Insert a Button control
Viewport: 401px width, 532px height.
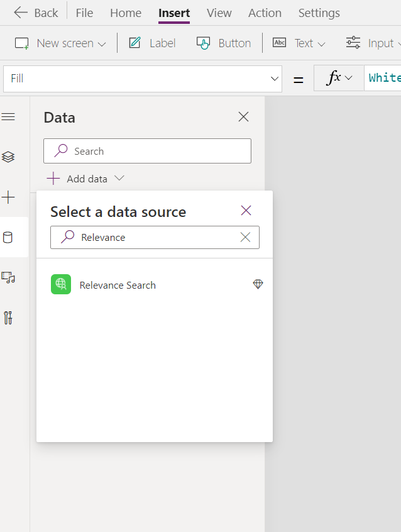pyautogui.click(x=224, y=43)
